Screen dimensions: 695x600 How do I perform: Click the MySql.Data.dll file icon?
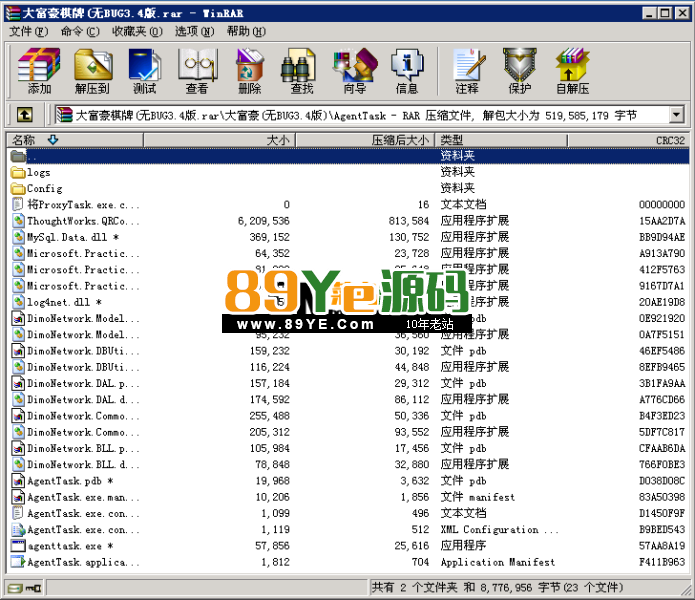[x=18, y=237]
